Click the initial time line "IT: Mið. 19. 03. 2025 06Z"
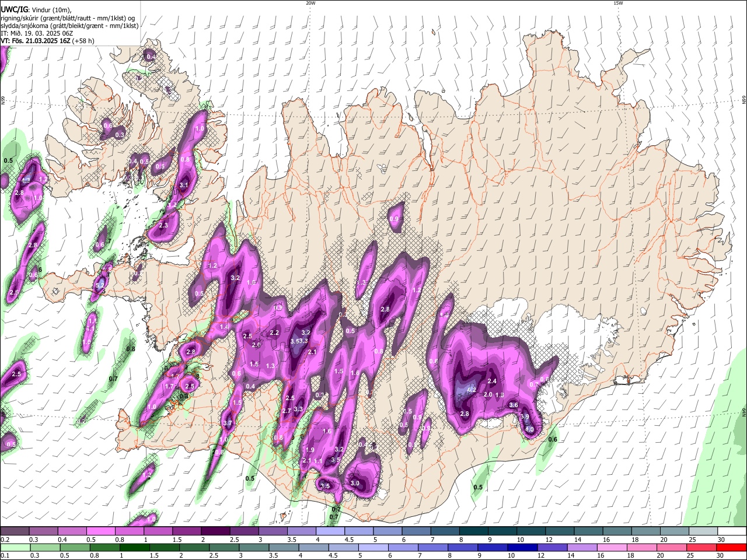This screenshot has height=560, width=747. pyautogui.click(x=37, y=33)
